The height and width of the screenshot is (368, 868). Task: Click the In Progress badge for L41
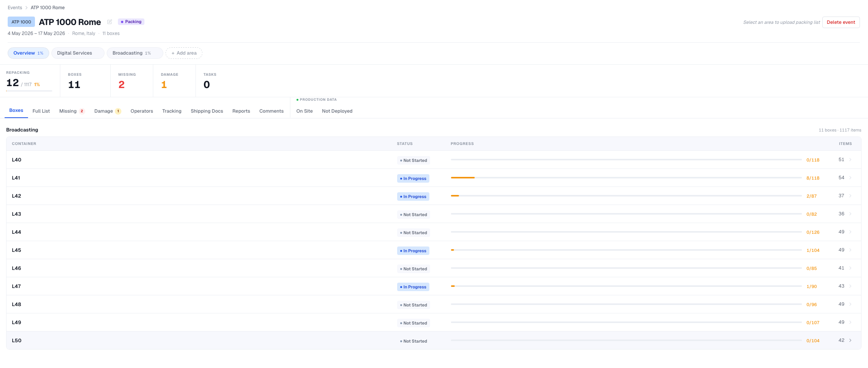pyautogui.click(x=413, y=178)
